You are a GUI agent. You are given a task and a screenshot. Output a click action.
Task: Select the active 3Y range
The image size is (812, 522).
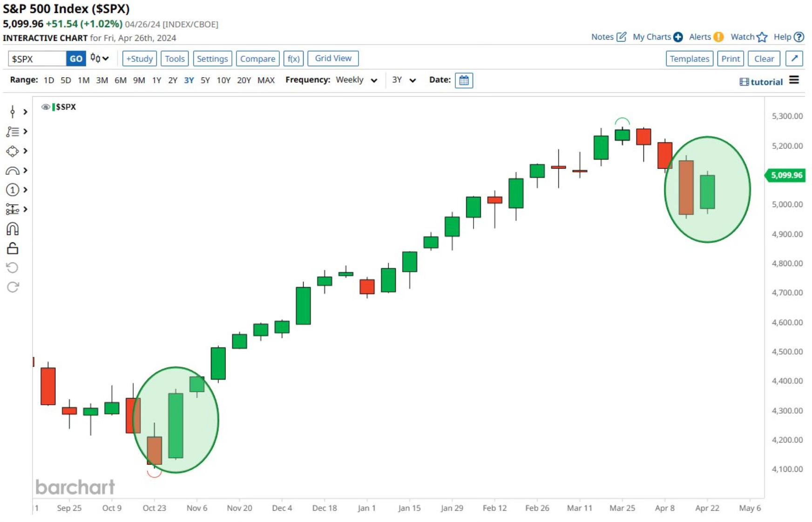tap(189, 80)
